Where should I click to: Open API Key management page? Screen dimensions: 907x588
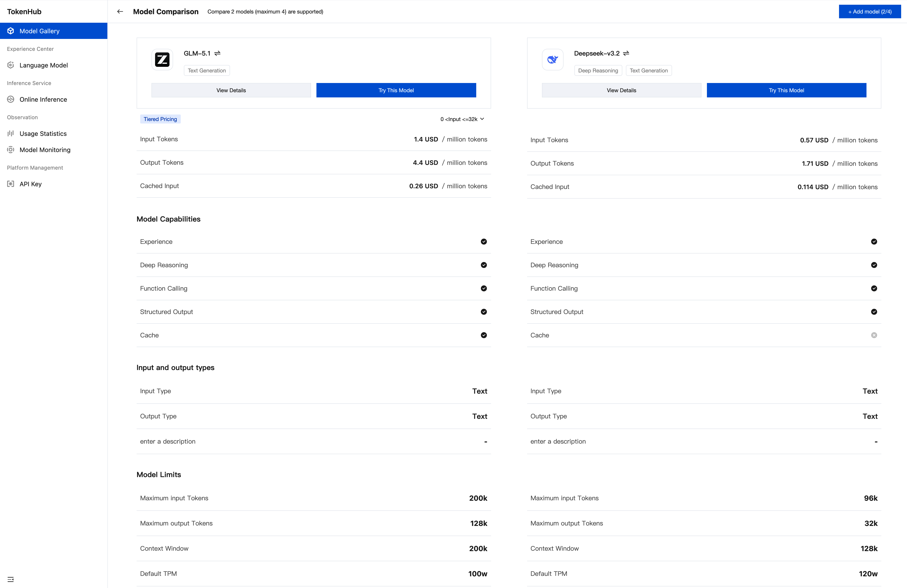(x=30, y=184)
